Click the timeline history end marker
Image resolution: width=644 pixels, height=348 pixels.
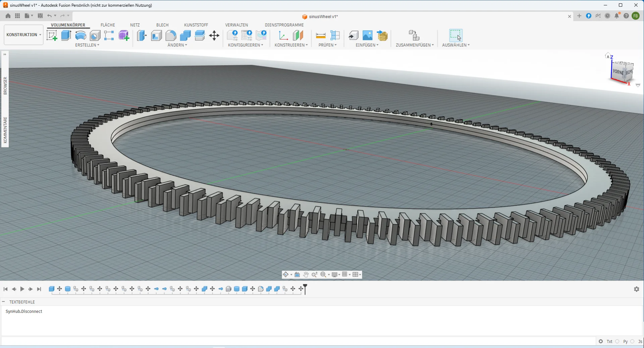point(305,289)
